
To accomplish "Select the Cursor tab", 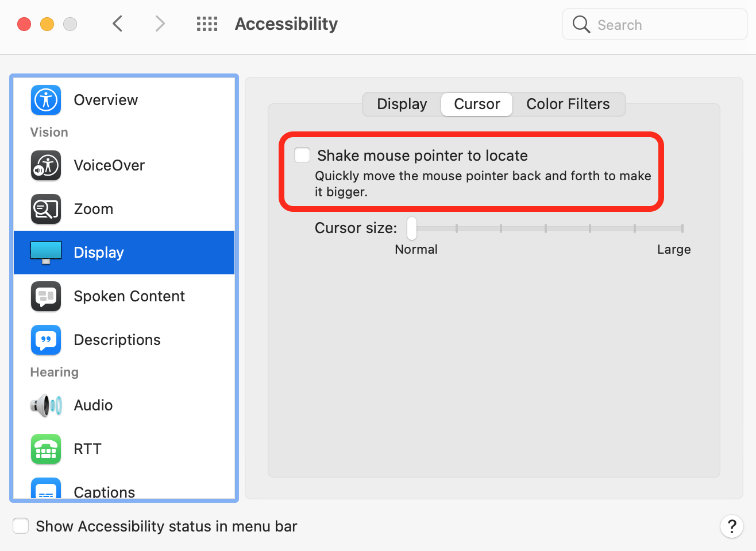I will tap(476, 104).
